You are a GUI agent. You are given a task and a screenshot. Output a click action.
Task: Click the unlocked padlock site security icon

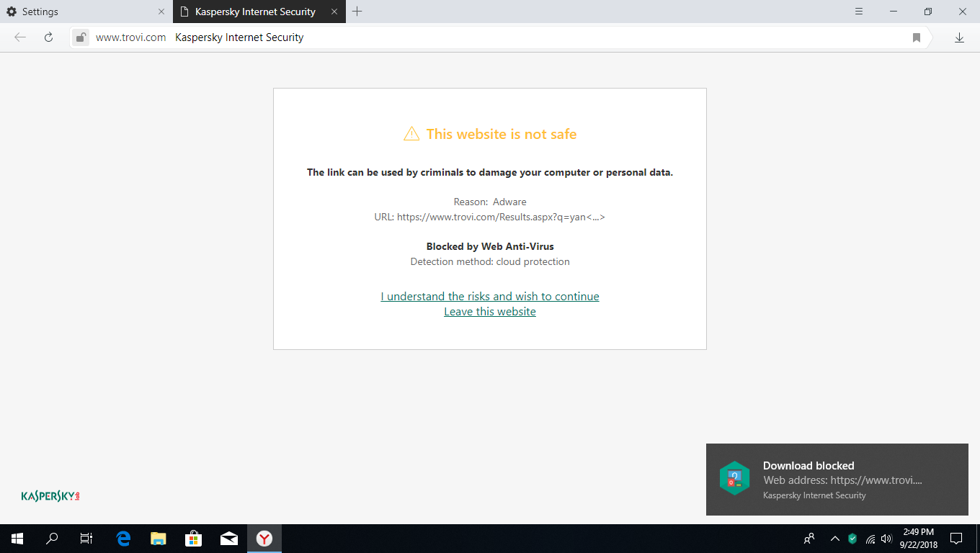pyautogui.click(x=81, y=37)
